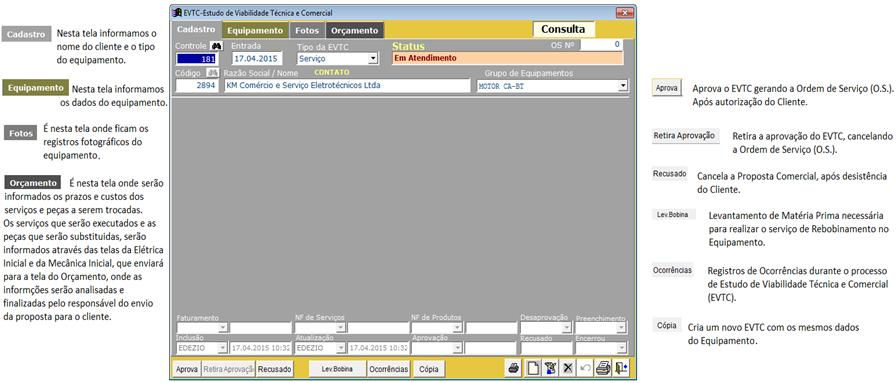Open the Consulta tab
Screen dimensions: 896x383
pyautogui.click(x=563, y=29)
